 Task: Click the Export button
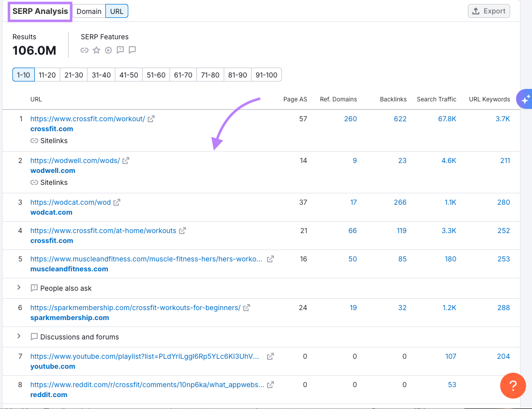[x=489, y=10]
